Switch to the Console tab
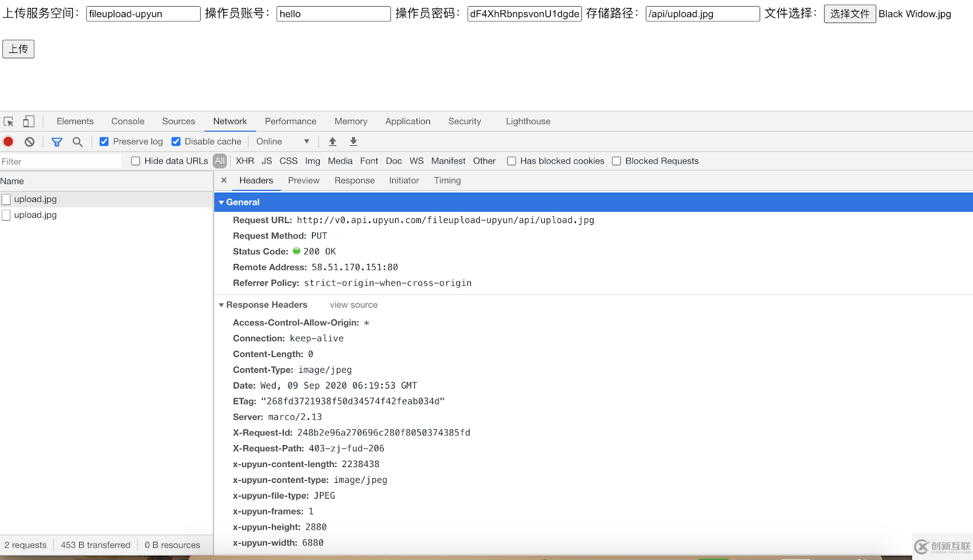 [128, 122]
